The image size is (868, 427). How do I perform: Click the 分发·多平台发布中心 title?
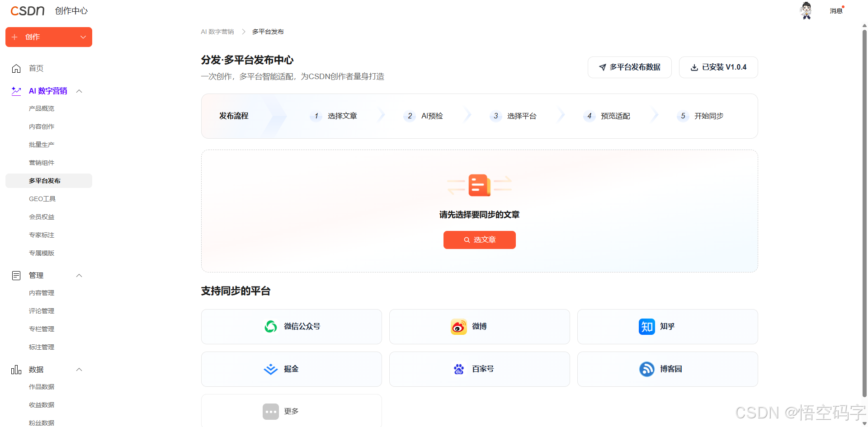[247, 60]
